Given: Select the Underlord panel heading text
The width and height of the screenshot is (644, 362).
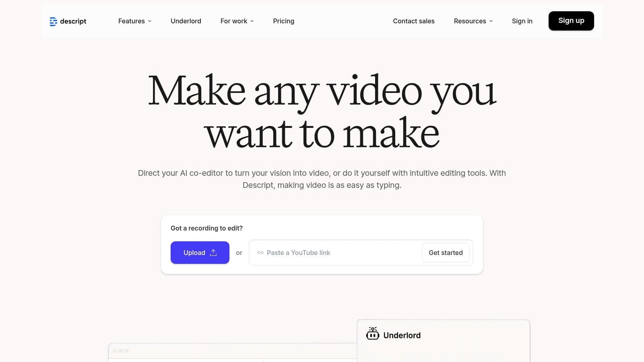Looking at the screenshot, I should [x=402, y=335].
